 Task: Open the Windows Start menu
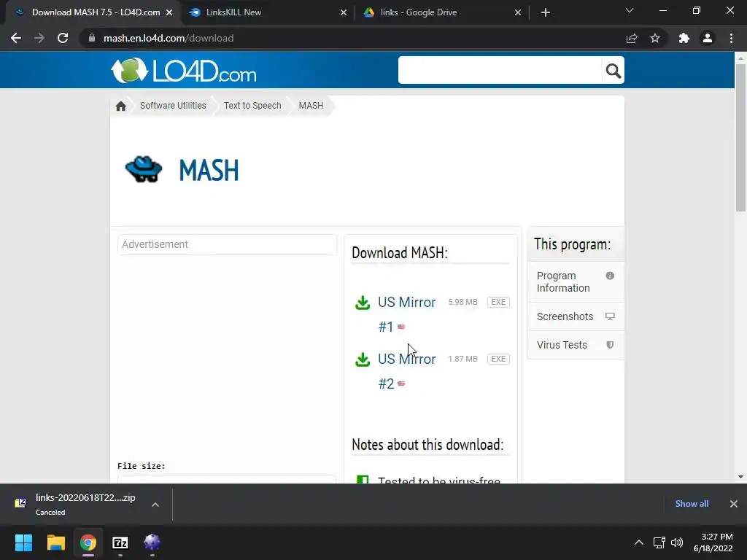pyautogui.click(x=23, y=542)
